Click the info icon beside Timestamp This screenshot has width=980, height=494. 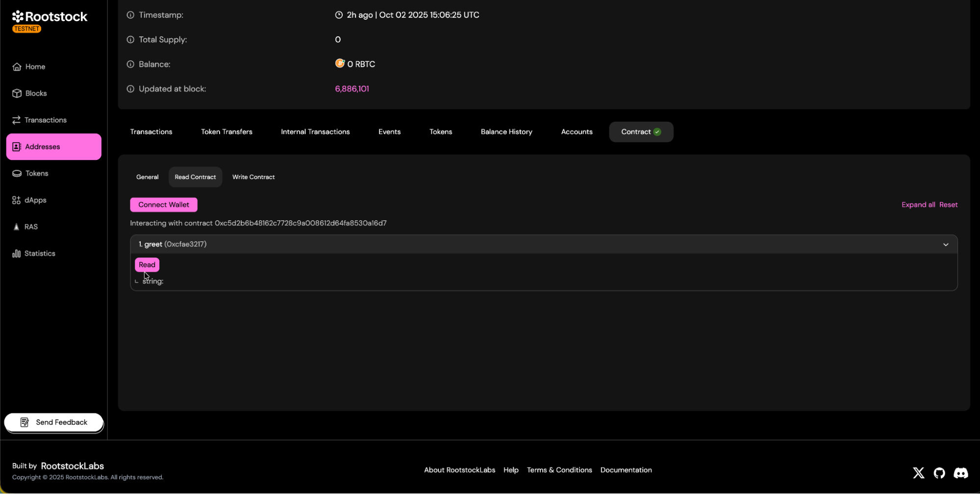[130, 15]
